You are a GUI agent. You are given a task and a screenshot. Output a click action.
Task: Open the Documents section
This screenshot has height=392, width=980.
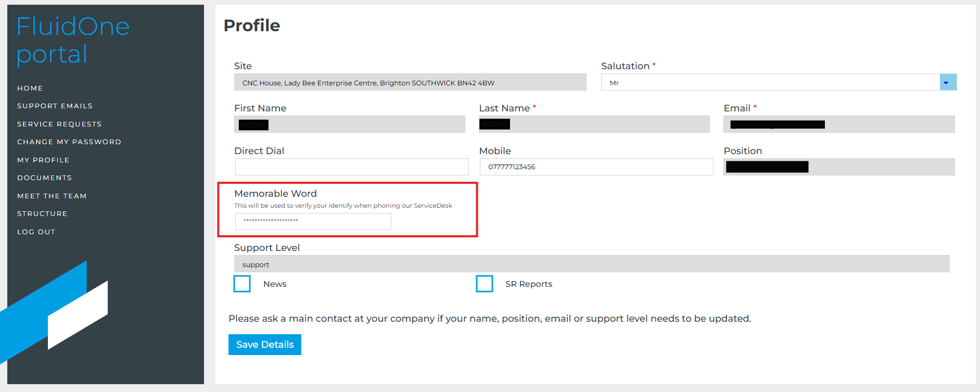click(x=45, y=178)
